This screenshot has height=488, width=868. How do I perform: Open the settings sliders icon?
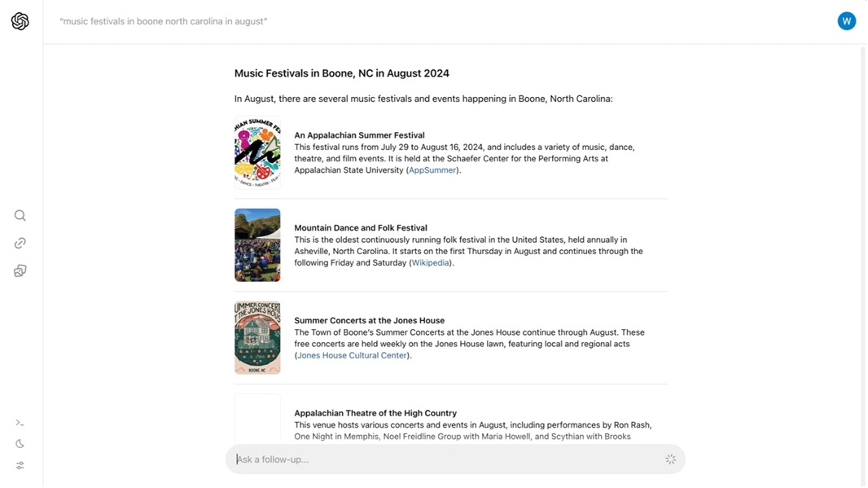[20, 466]
